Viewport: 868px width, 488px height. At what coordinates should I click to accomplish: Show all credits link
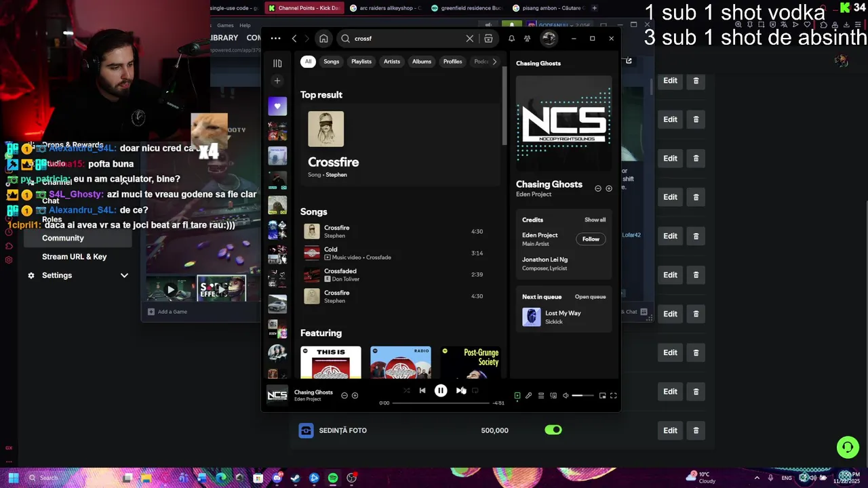pyautogui.click(x=595, y=220)
